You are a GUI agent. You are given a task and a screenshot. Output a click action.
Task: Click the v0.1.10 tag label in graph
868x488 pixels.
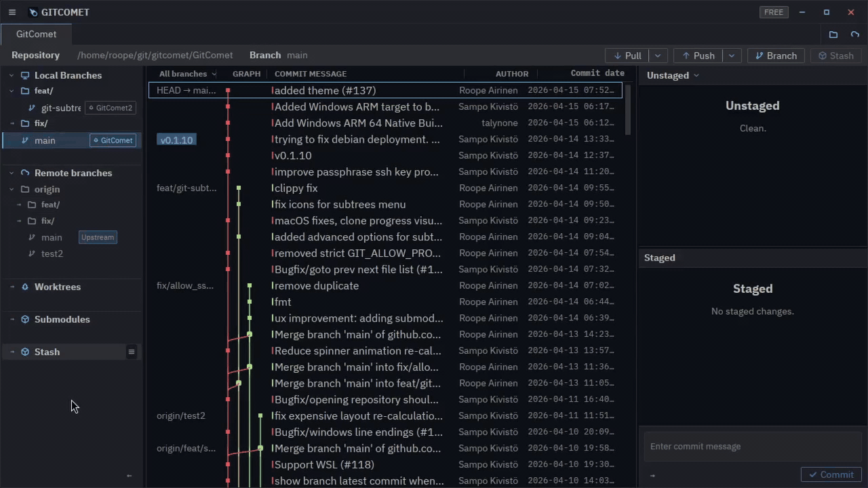[x=176, y=140]
